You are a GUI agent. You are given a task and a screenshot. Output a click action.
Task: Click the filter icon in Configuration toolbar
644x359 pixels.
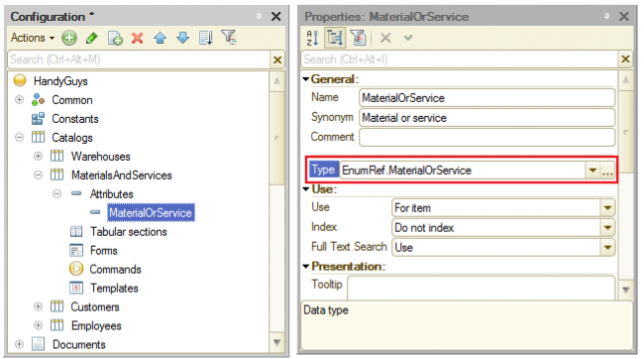point(229,38)
